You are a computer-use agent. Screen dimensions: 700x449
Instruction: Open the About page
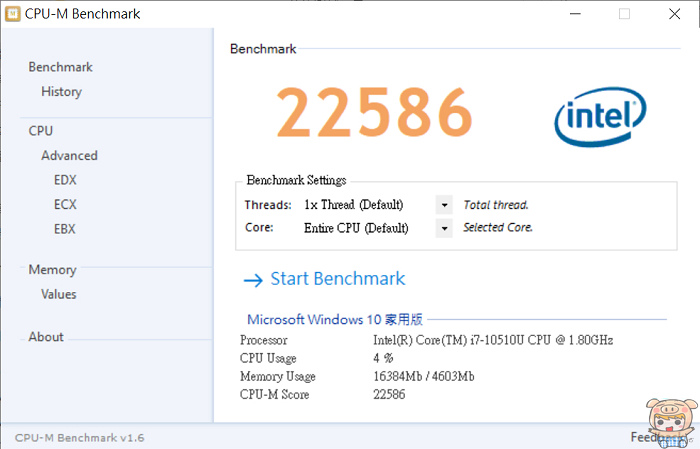click(46, 337)
